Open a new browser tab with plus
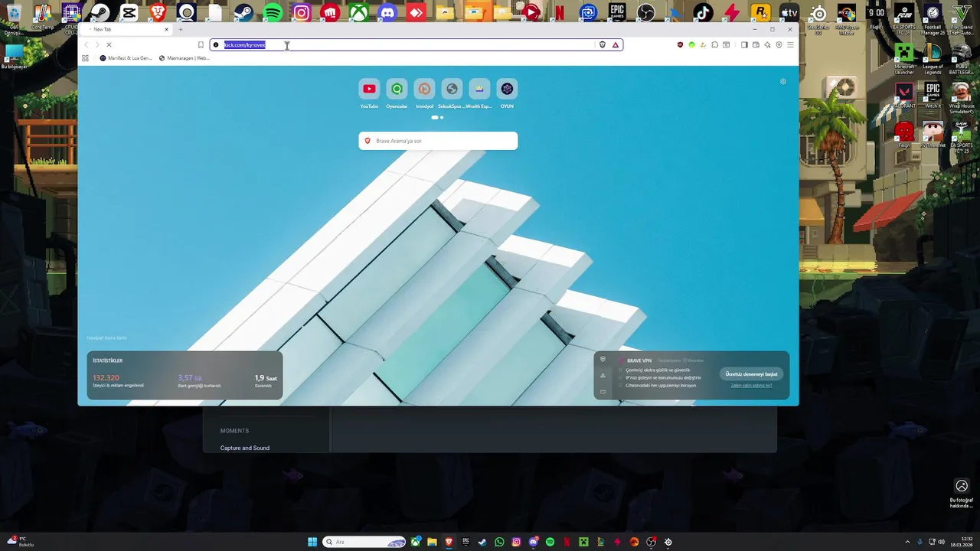The image size is (980, 551). (181, 29)
